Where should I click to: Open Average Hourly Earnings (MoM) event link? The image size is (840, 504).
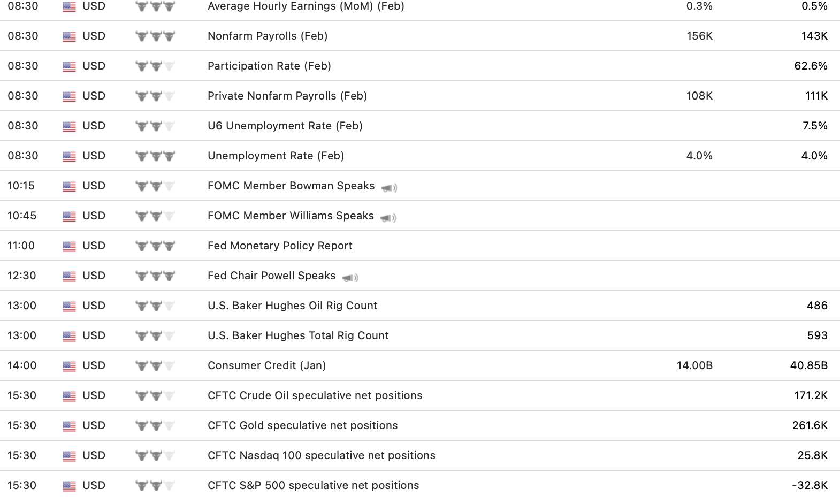point(306,6)
